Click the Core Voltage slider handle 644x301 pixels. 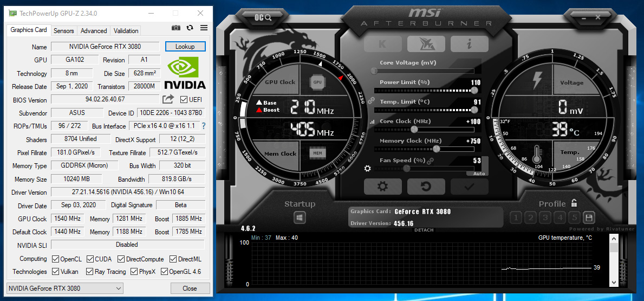[374, 71]
